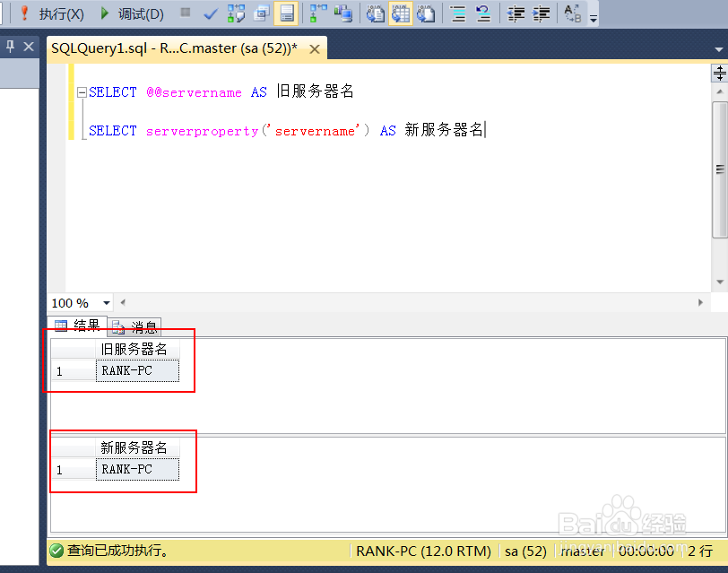Click status text 查询已成功执行。

pyautogui.click(x=118, y=551)
